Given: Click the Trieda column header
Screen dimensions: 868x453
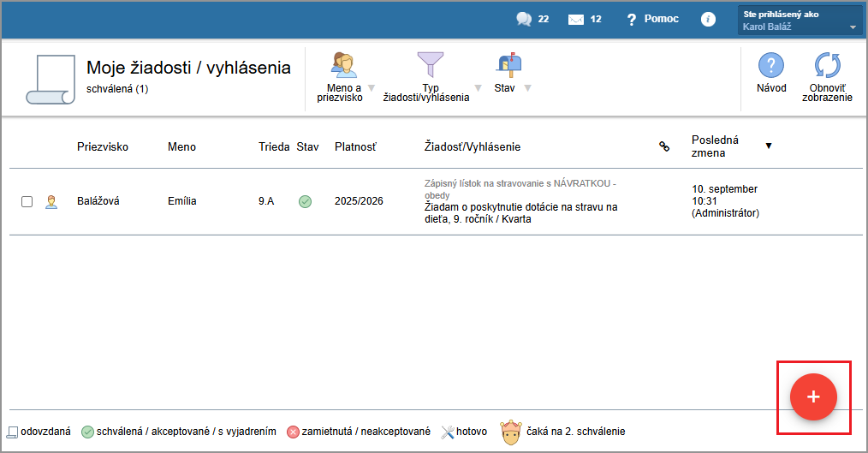Looking at the screenshot, I should pos(274,146).
